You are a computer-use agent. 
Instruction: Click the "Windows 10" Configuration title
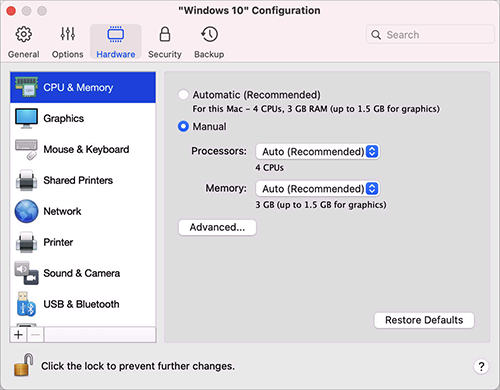click(x=249, y=10)
